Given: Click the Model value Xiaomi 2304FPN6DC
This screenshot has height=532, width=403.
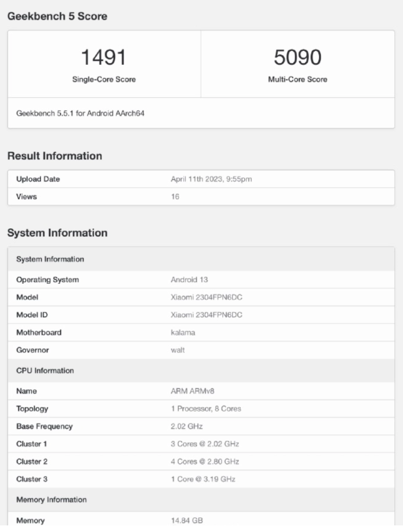Looking at the screenshot, I should pyautogui.click(x=206, y=298).
